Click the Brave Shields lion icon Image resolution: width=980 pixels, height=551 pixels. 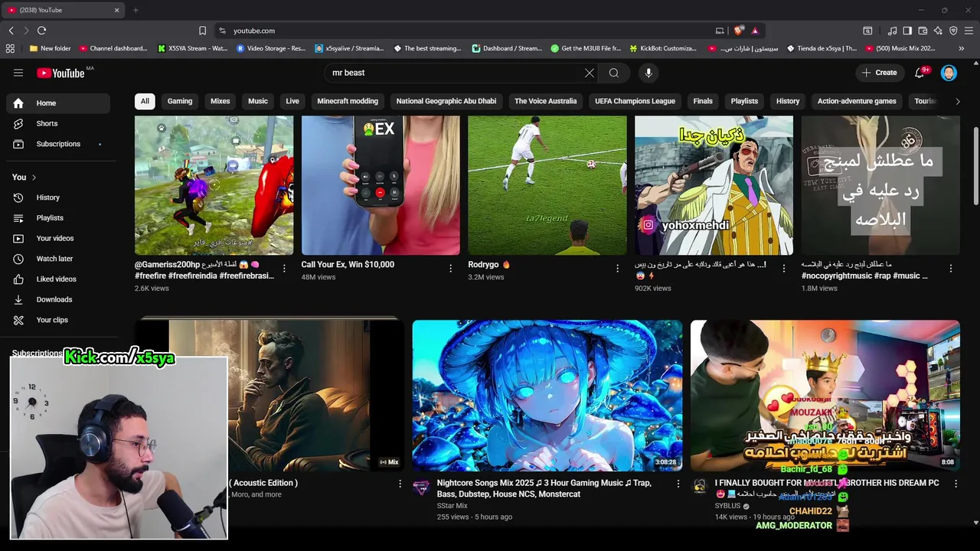click(x=738, y=31)
